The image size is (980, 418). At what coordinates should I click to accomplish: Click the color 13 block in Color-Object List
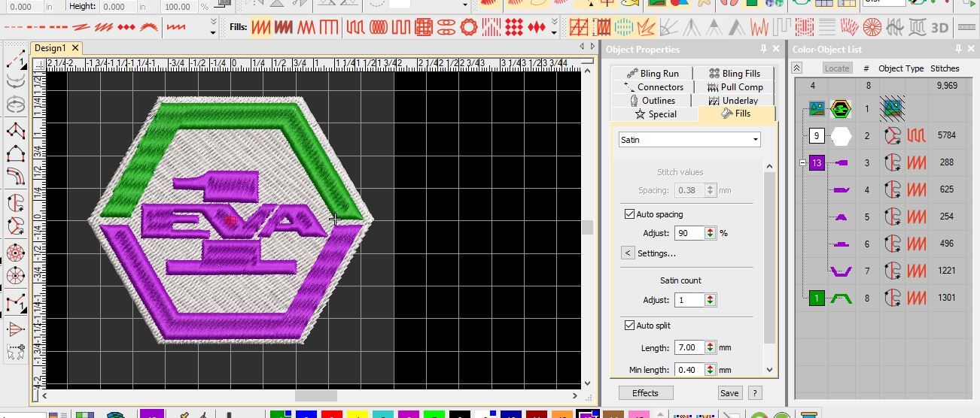pos(817,162)
